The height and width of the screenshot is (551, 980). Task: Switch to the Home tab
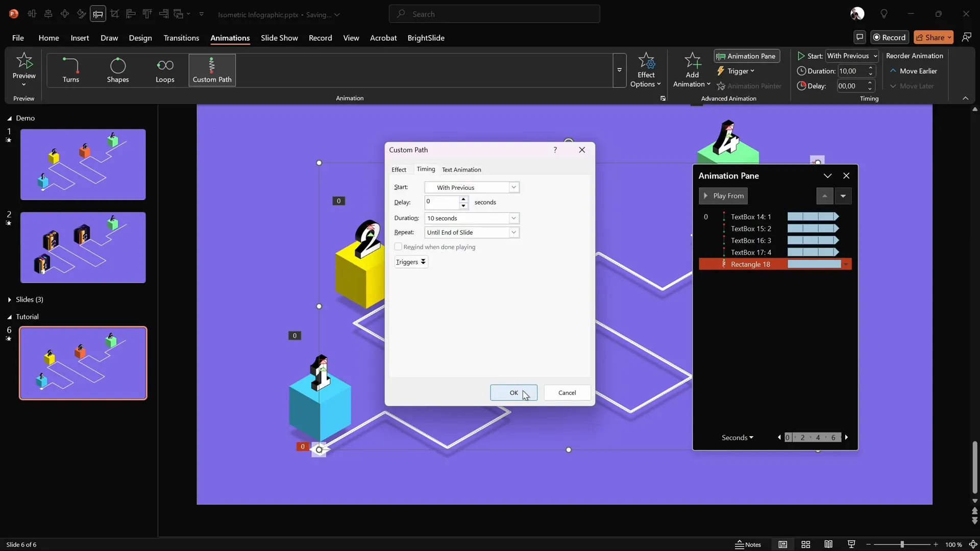point(48,38)
